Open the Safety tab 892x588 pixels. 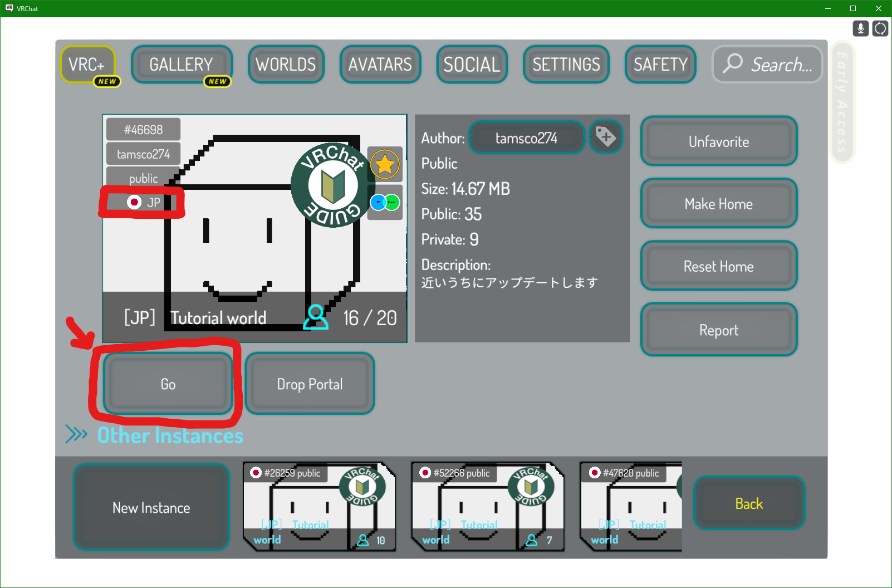point(660,65)
